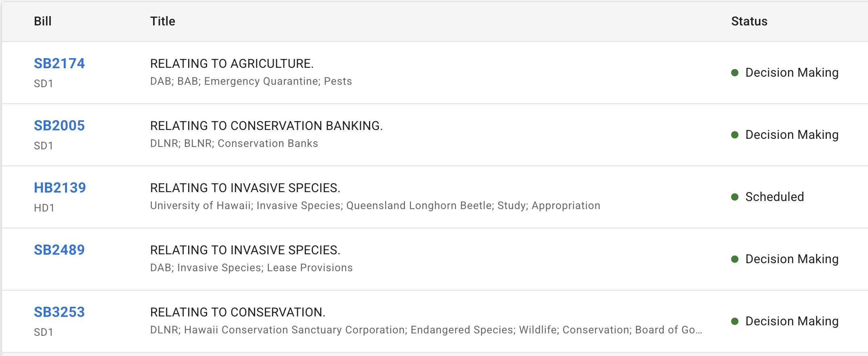Click the green dot next to SB2005
Viewport: 868px width, 356px height.
[736, 135]
